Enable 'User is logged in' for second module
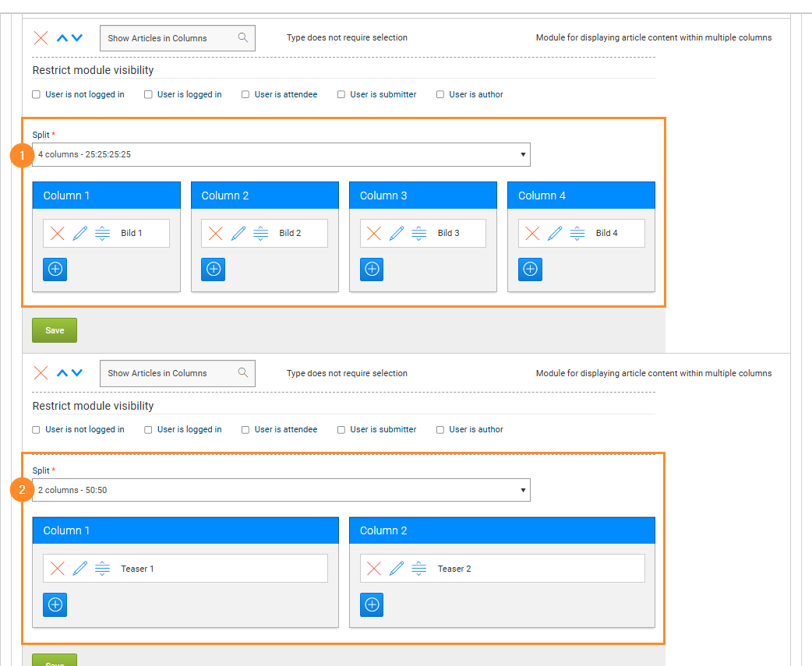 (148, 429)
